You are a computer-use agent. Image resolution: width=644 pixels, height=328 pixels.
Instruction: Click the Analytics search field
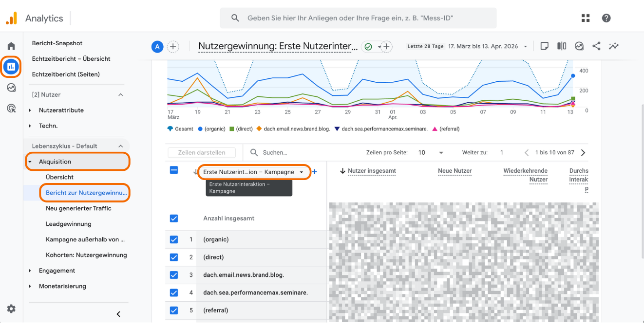(x=358, y=18)
